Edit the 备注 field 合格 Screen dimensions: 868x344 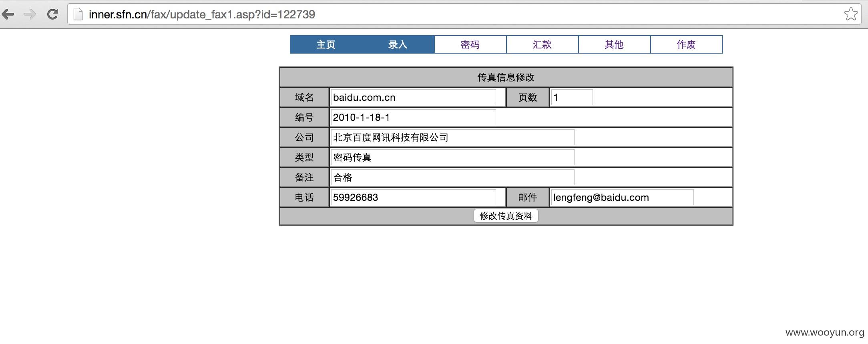pos(452,177)
